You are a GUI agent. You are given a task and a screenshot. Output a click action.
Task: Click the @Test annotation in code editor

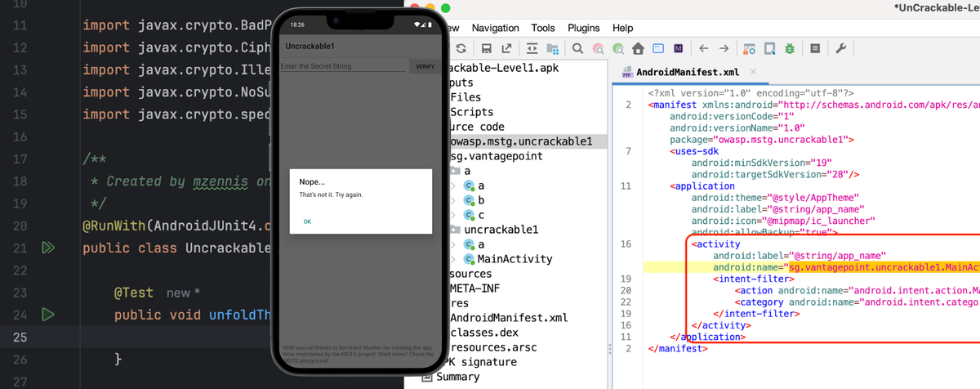(x=134, y=292)
